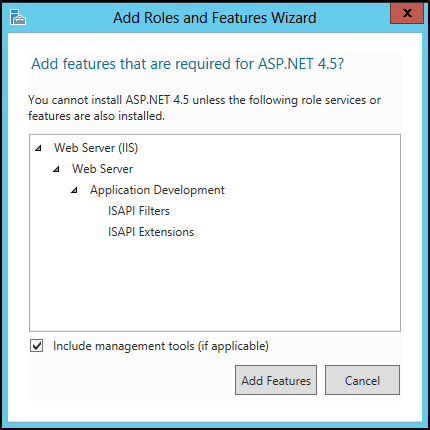Click the Add Roles and Features Wizard title text
430x430 pixels.
click(215, 18)
